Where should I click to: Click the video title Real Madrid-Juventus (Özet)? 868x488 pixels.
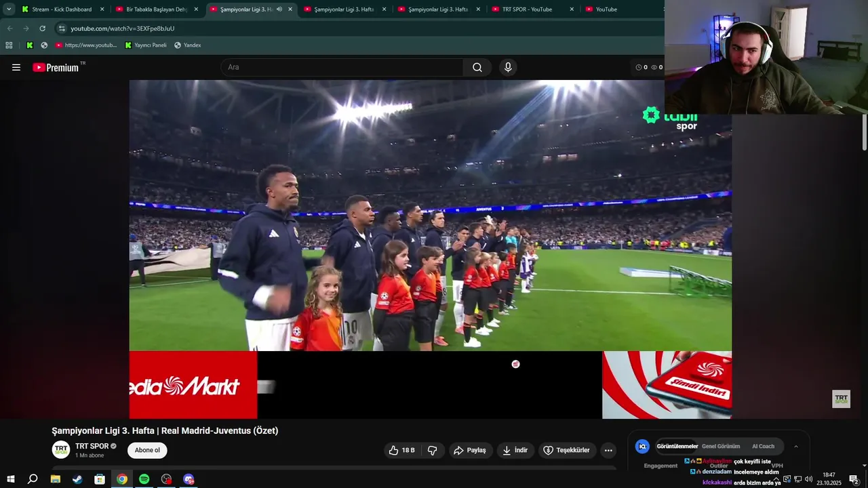[x=165, y=431]
